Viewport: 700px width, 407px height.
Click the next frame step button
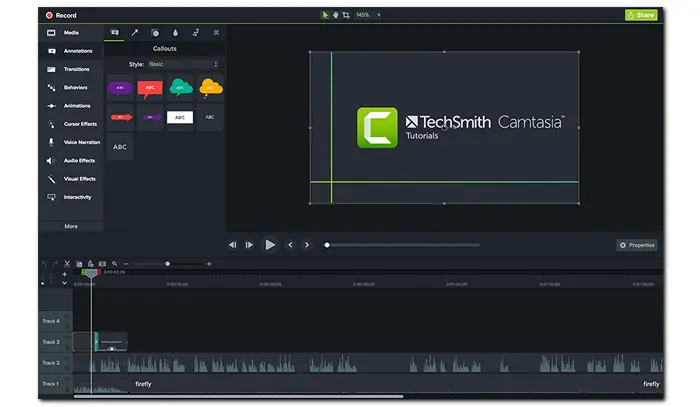click(x=249, y=245)
